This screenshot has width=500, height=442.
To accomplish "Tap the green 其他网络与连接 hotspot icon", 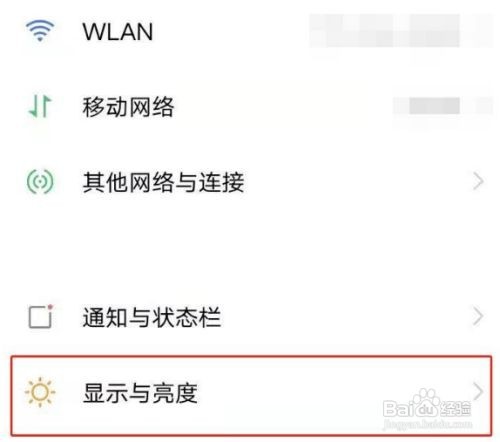I will pos(40,182).
